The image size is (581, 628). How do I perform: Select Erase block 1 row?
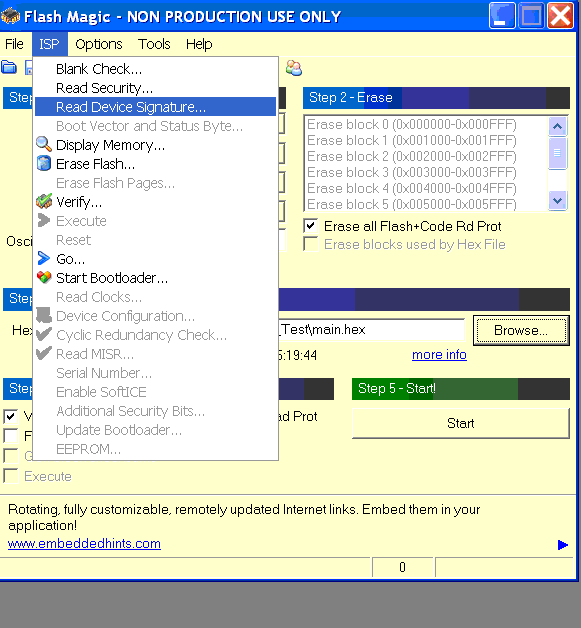[426, 141]
